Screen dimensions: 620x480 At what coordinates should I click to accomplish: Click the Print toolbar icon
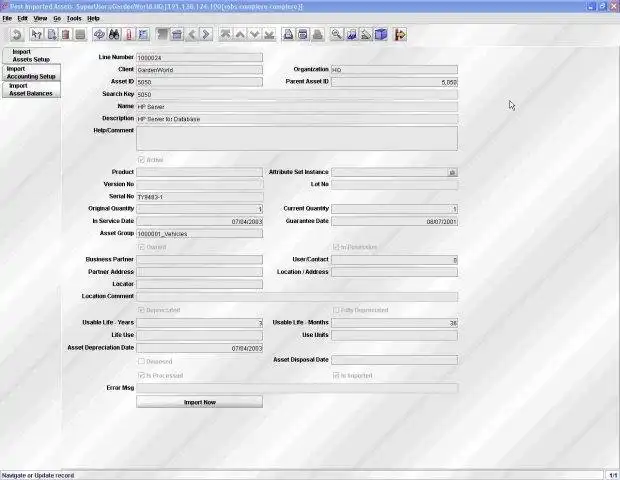(x=318, y=35)
